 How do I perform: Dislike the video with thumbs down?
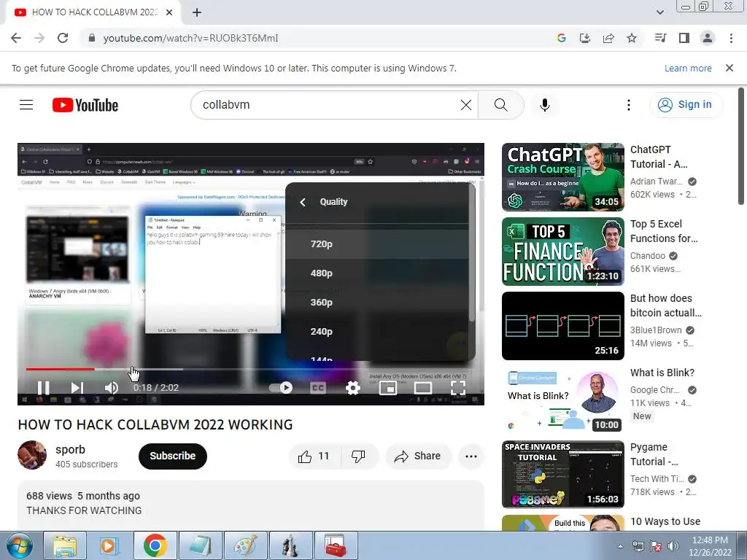point(358,456)
